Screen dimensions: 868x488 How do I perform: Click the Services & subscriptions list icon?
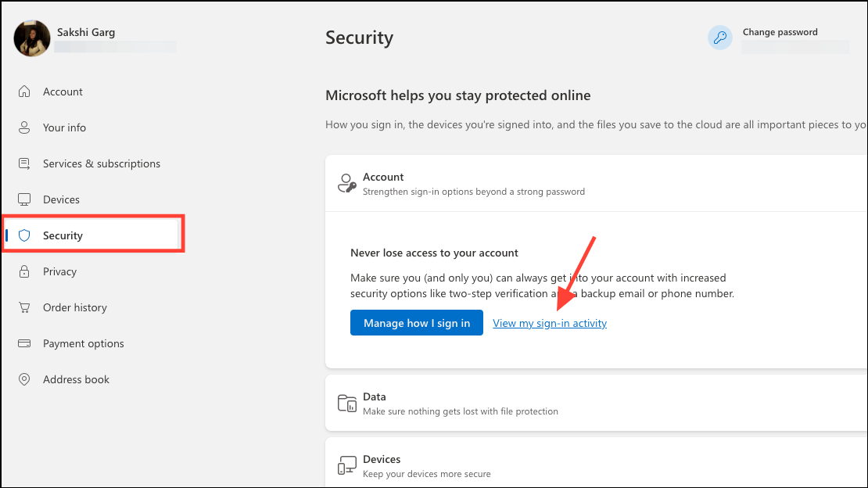pos(25,163)
